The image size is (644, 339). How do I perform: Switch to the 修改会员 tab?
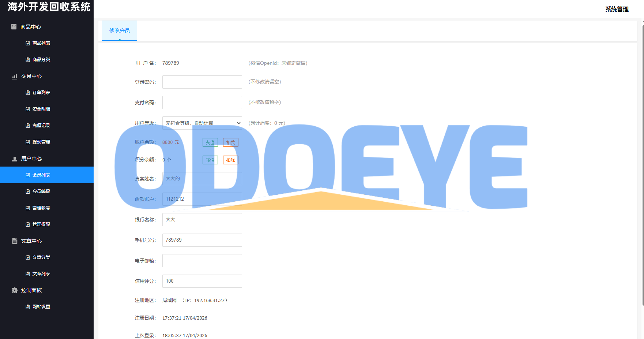click(120, 30)
